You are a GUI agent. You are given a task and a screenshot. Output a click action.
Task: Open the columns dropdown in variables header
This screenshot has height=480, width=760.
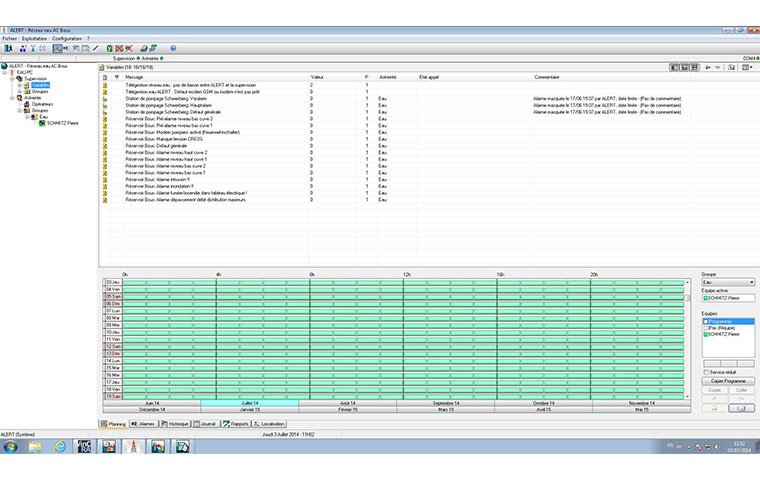[747, 67]
